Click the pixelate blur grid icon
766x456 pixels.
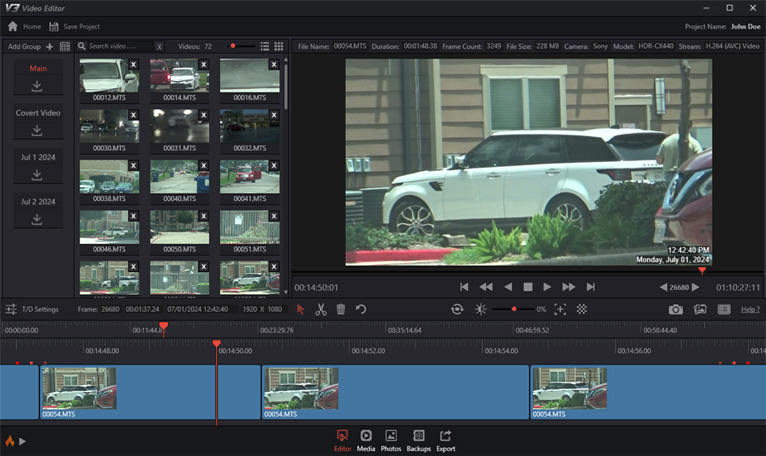[581, 309]
